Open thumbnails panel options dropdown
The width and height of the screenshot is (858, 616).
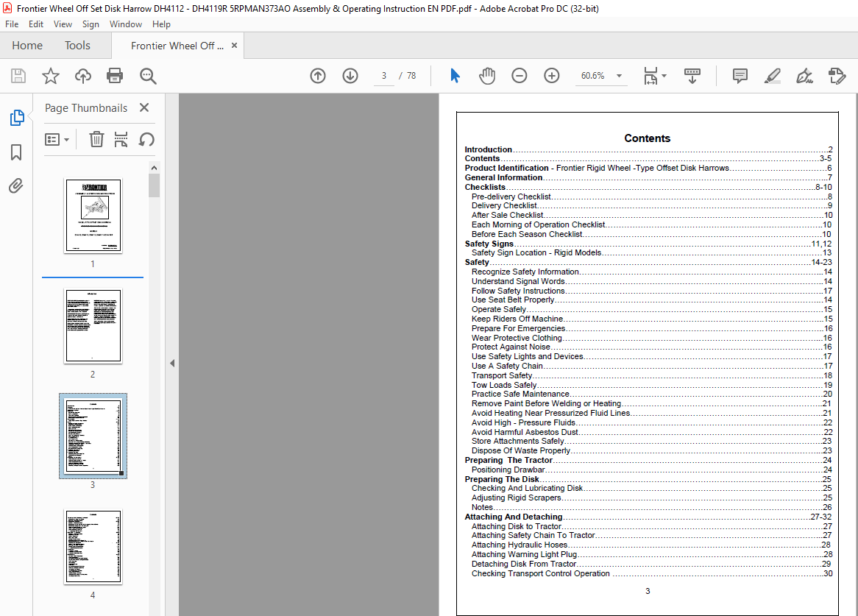[x=57, y=140]
